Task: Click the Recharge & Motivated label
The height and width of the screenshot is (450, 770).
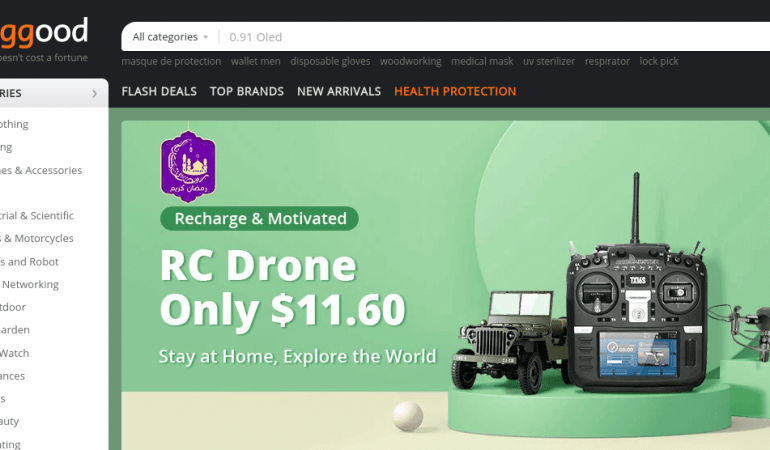Action: click(260, 219)
